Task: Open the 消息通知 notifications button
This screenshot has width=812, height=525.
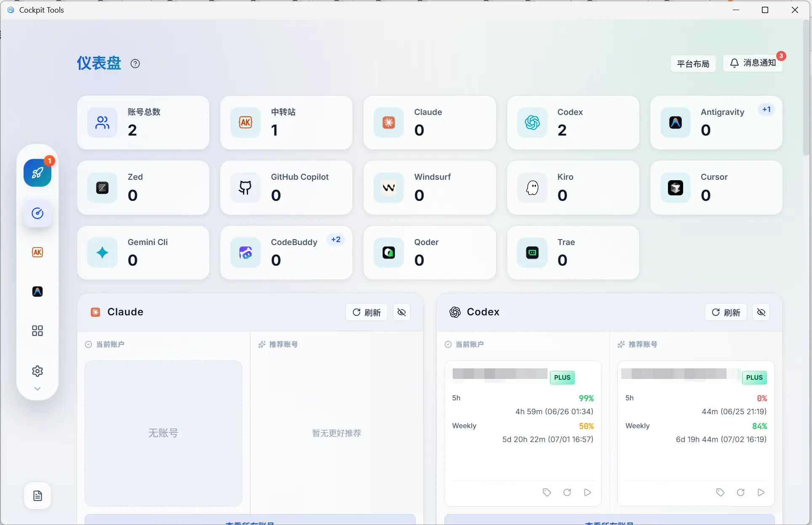Action: 753,63
